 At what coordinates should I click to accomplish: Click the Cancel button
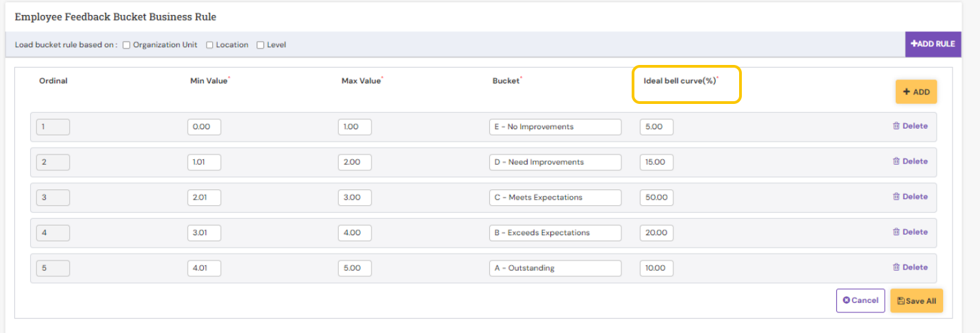pyautogui.click(x=860, y=300)
